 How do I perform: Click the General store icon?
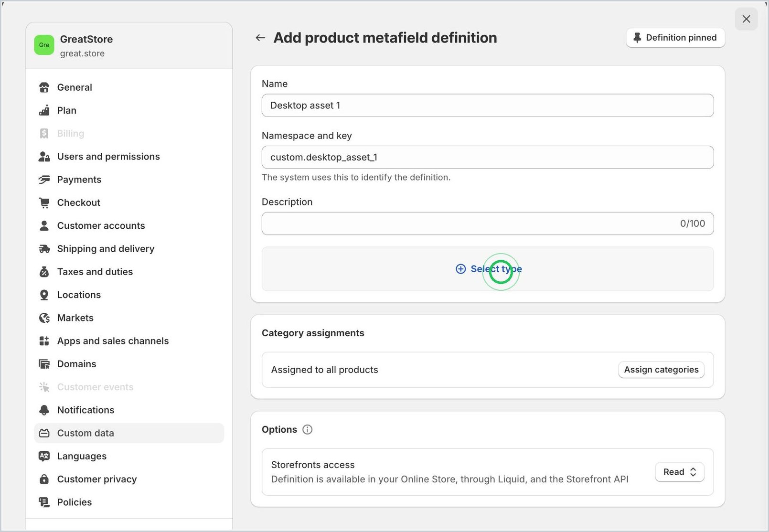click(44, 87)
